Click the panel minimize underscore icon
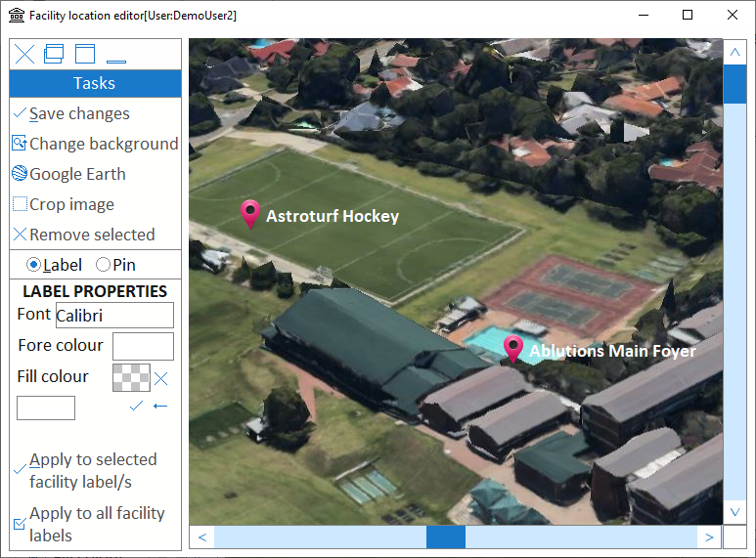Screen dimensions: 756x558 (x=116, y=57)
